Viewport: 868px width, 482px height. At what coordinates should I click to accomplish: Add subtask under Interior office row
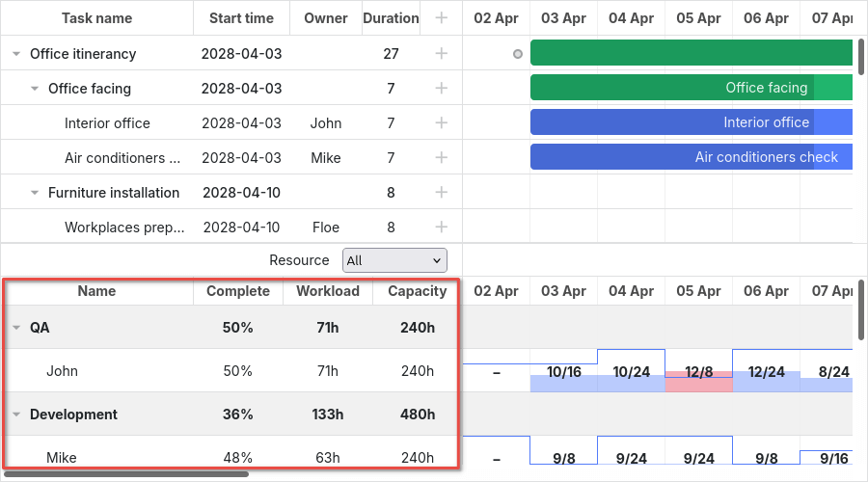click(441, 123)
